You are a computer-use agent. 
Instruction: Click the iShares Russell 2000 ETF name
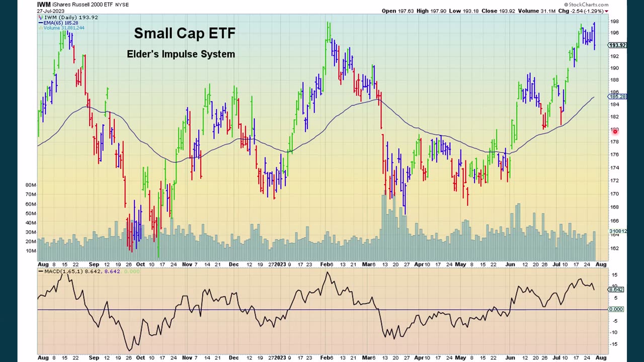[x=84, y=5]
